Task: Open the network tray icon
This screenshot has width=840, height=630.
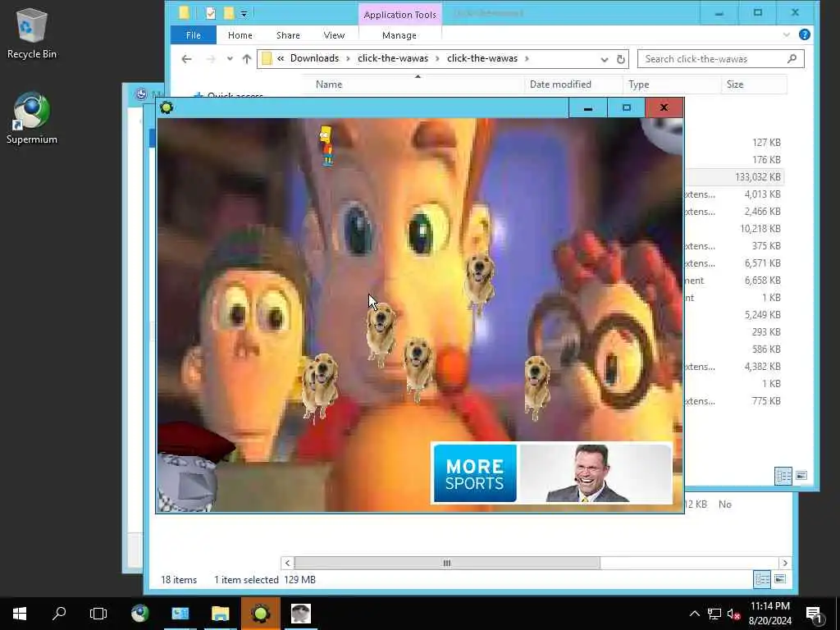Action: [714, 614]
